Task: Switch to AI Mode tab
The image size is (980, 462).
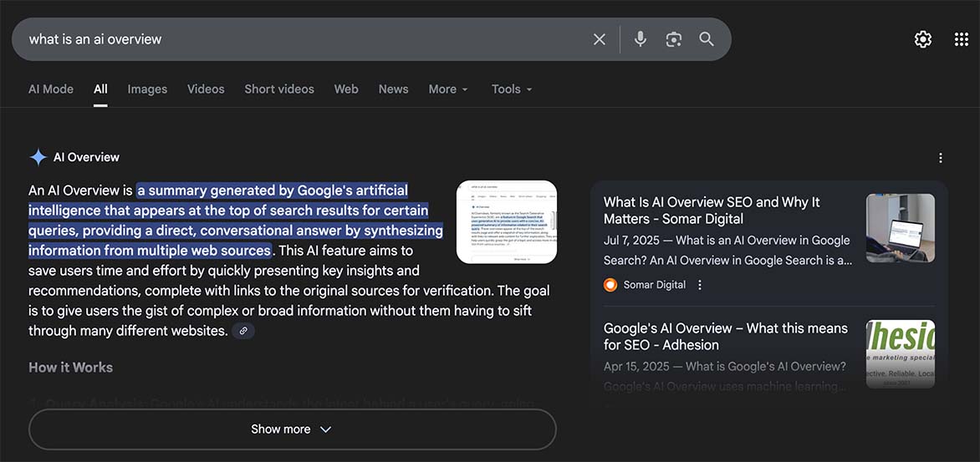Action: [x=51, y=89]
